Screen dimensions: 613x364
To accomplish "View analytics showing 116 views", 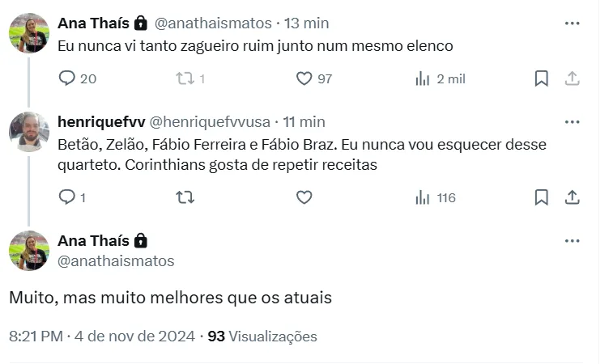I will [423, 197].
